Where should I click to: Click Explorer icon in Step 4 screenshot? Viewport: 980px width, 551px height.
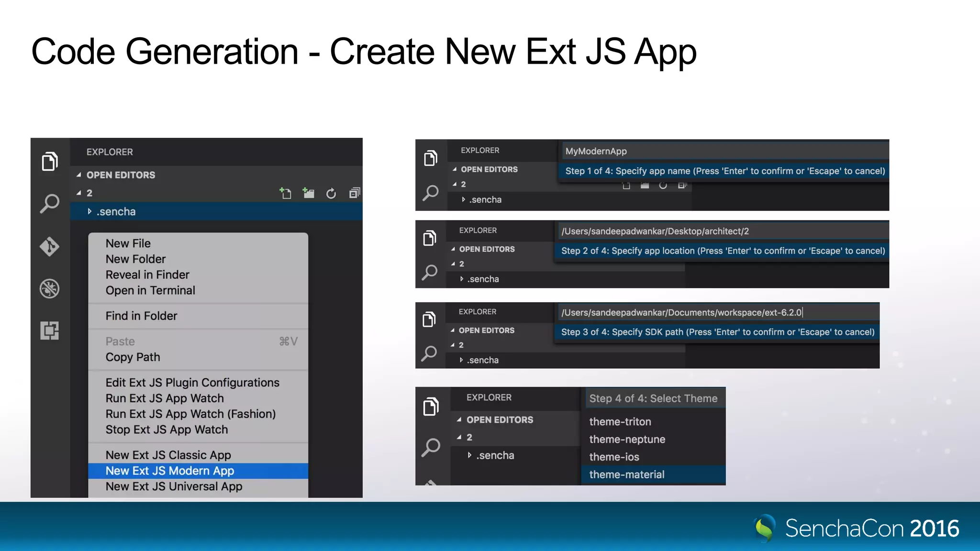coord(431,407)
